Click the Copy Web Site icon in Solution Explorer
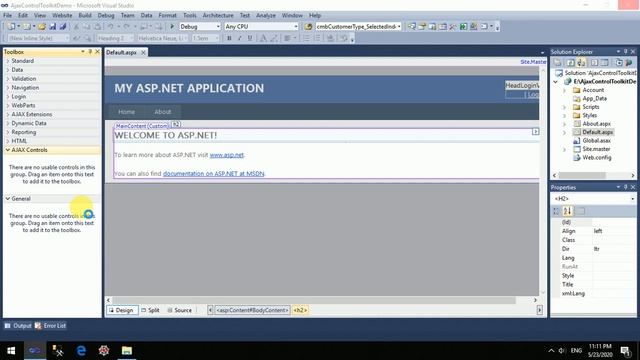The image size is (640, 360). tap(619, 62)
